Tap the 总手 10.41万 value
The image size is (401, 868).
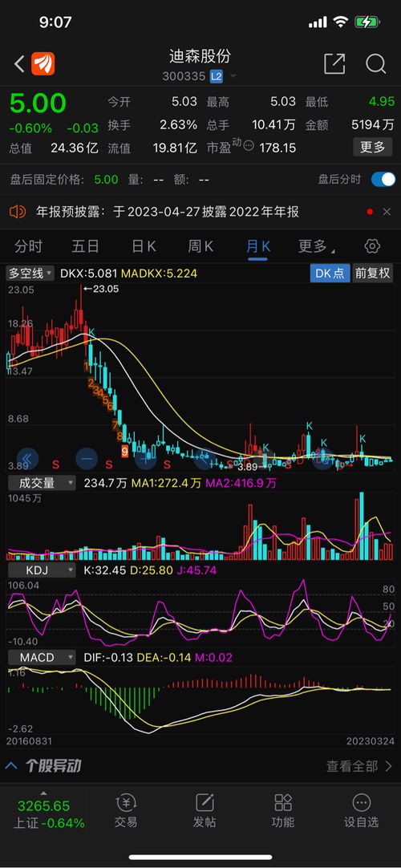(x=273, y=125)
